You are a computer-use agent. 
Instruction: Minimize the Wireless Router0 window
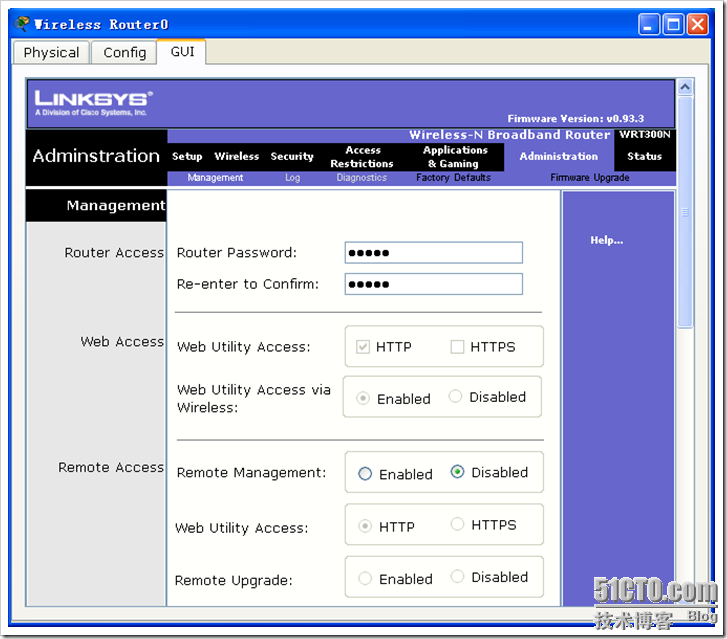pyautogui.click(x=648, y=25)
